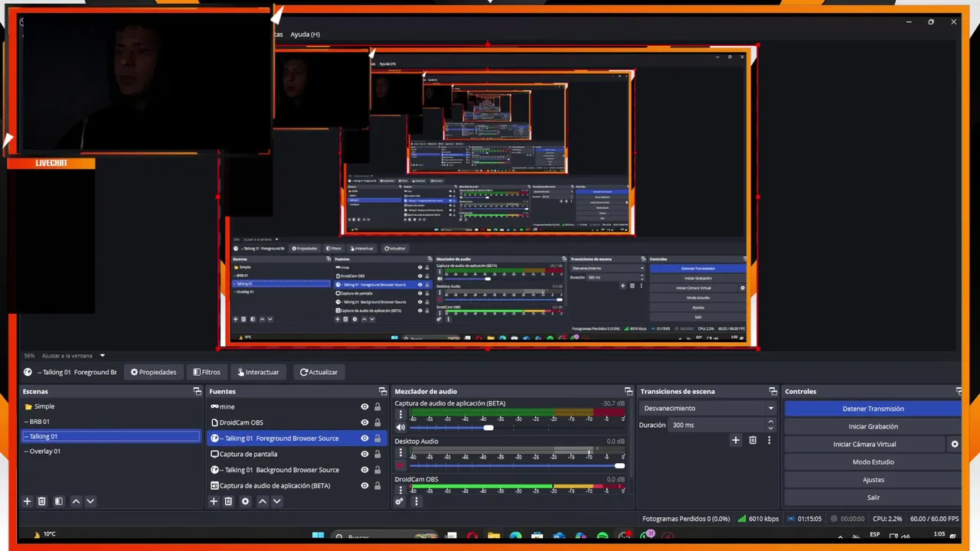
Task: Open audio mixer menu dots at bottom
Action: click(x=416, y=501)
